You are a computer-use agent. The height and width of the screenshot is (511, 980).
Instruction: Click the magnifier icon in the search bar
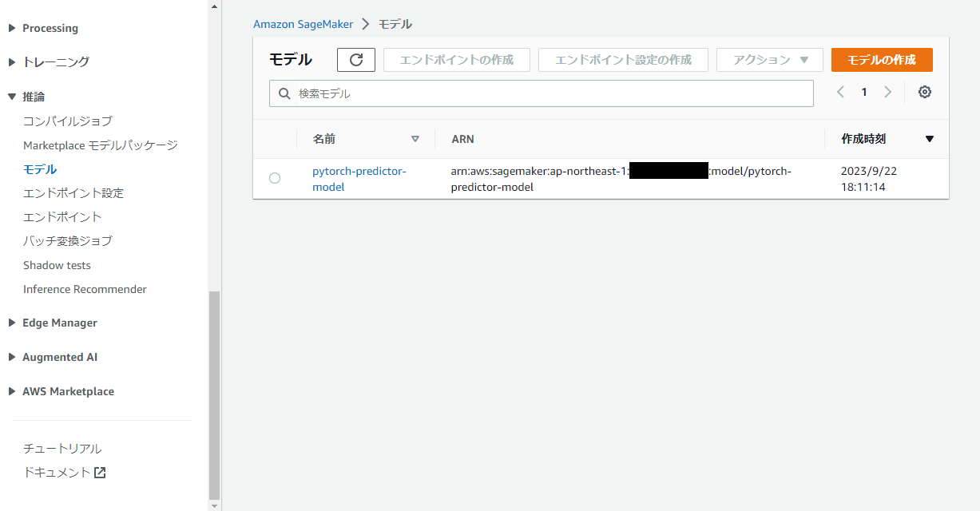pyautogui.click(x=284, y=93)
